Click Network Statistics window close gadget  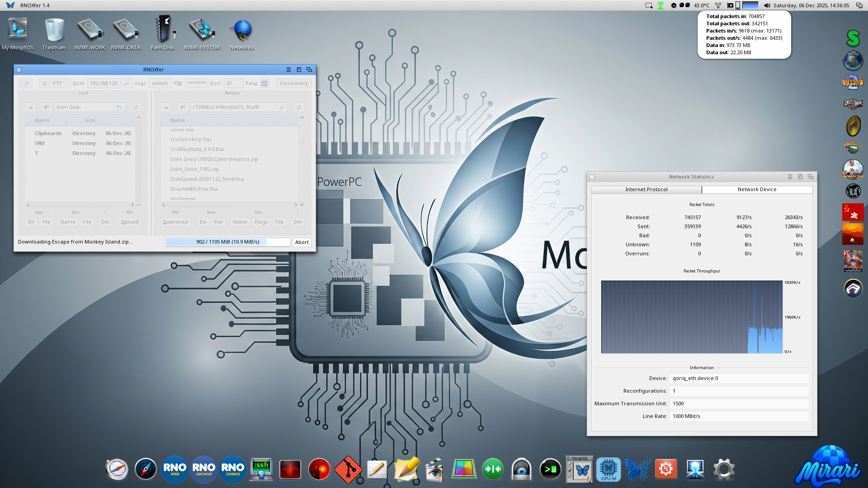click(592, 177)
